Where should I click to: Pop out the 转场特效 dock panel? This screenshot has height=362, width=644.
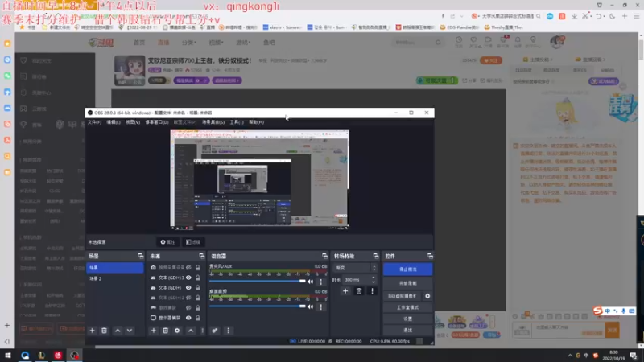tap(376, 256)
